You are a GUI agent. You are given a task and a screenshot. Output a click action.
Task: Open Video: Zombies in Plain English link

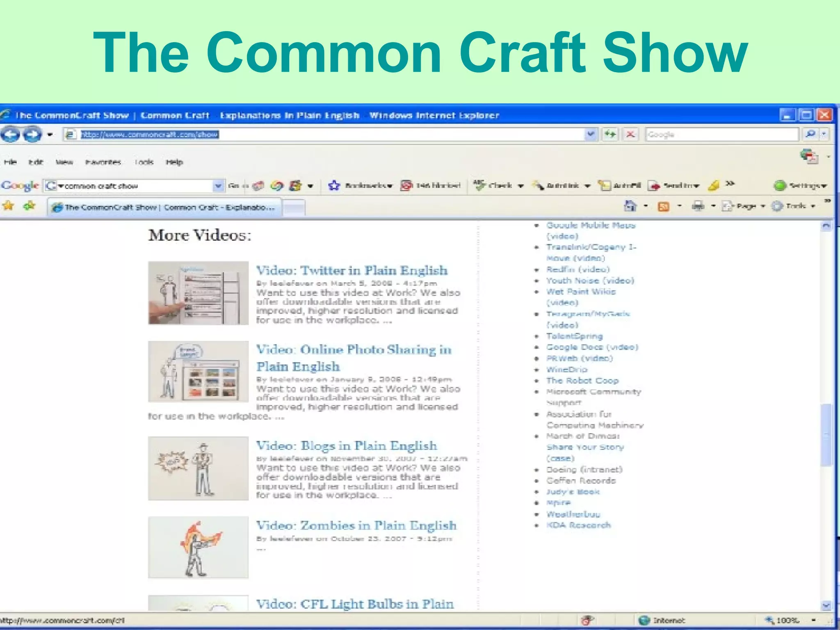(356, 525)
